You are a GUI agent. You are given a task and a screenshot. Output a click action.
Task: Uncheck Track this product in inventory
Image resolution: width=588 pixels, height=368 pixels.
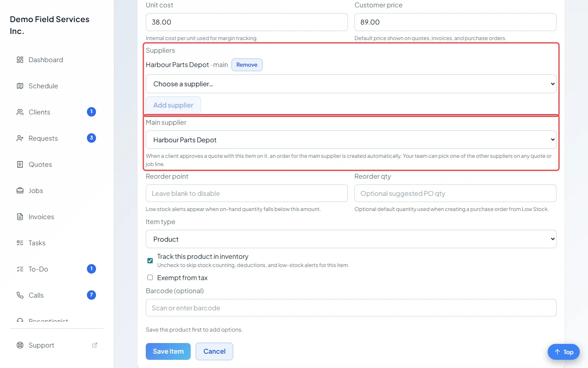(x=150, y=260)
